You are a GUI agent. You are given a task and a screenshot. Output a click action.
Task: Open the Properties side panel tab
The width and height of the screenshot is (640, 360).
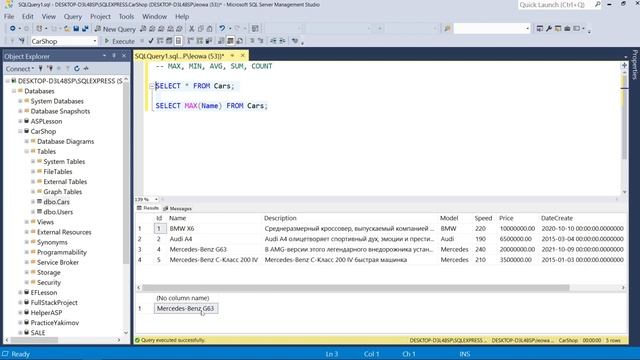click(x=635, y=64)
